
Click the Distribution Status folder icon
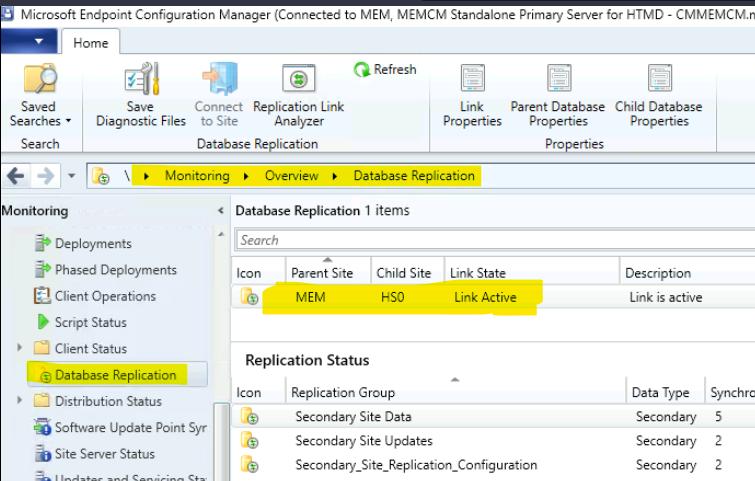click(42, 400)
